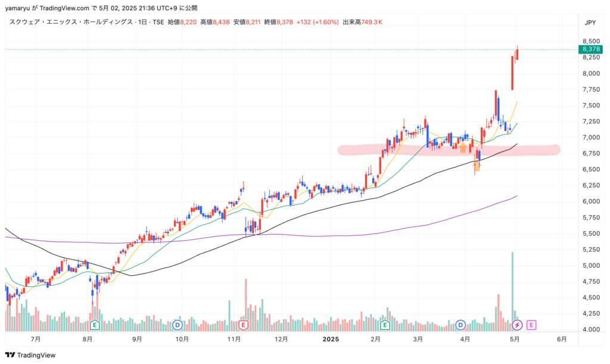610x364 pixels.
Task: Open the JPY currency selector
Action: [590, 23]
